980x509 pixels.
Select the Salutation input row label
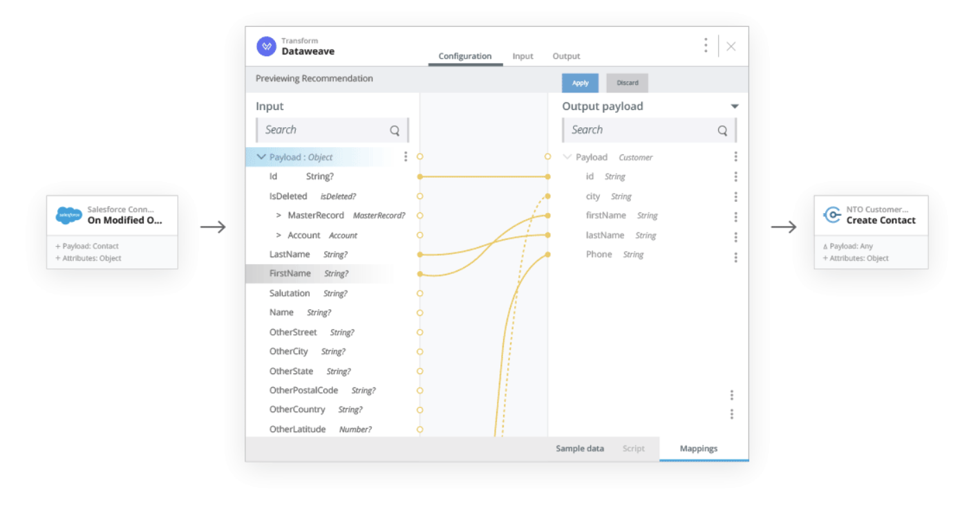[x=290, y=293]
